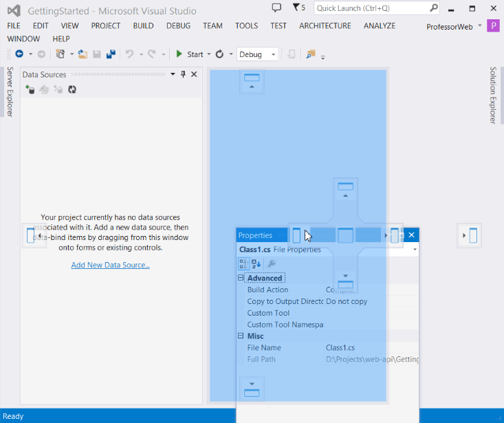Click the Ready status bar text
The width and height of the screenshot is (504, 423).
click(13, 416)
